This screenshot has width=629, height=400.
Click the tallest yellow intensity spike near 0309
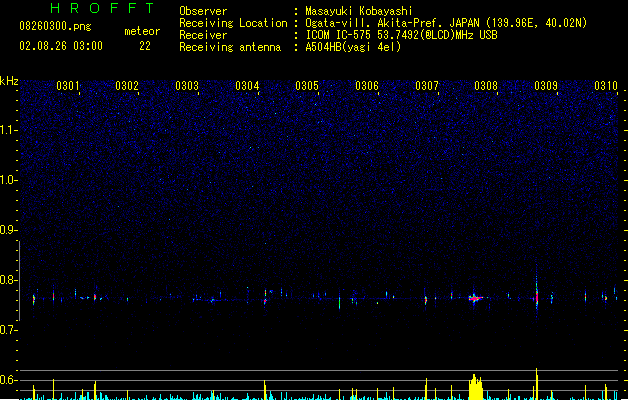(537, 384)
